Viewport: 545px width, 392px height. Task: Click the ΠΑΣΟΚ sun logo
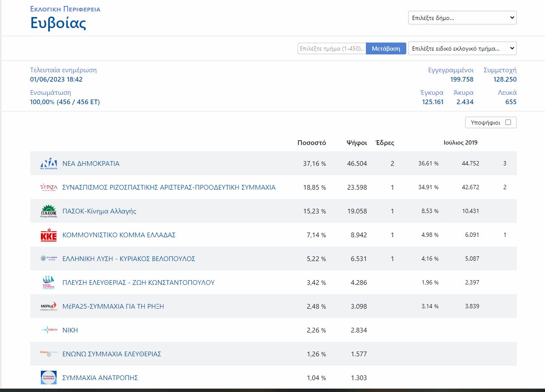point(49,211)
